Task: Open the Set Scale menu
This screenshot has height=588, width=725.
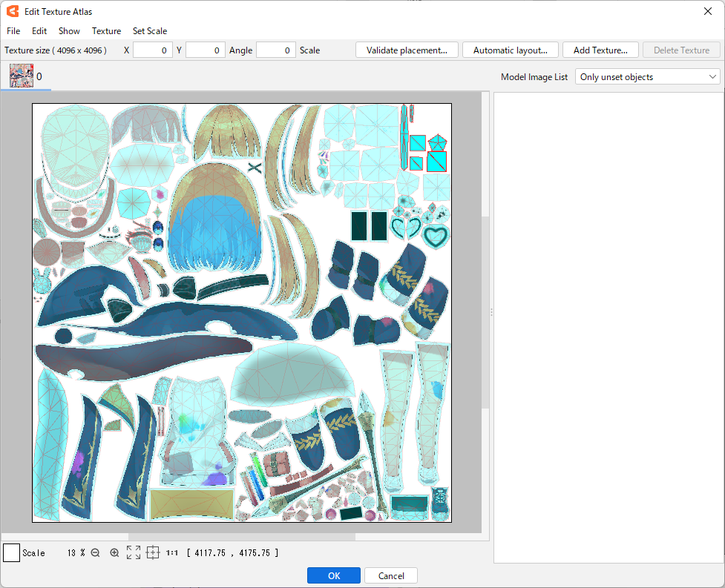Action: pyautogui.click(x=150, y=31)
